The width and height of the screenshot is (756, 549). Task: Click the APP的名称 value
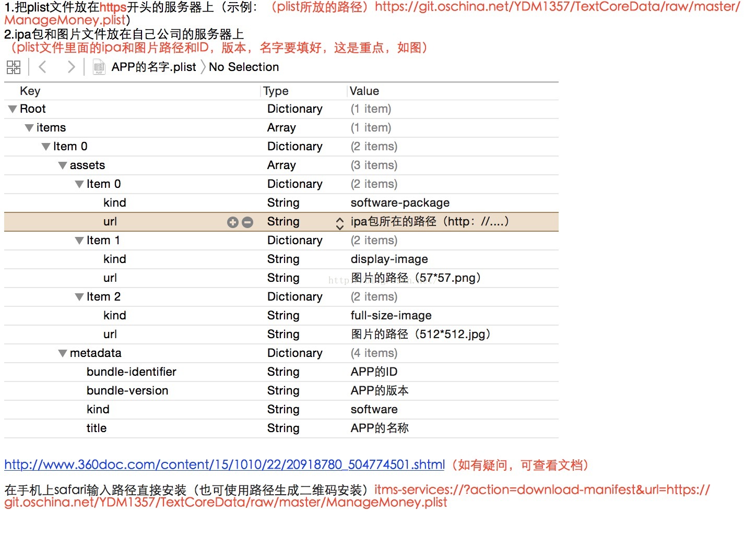[380, 428]
